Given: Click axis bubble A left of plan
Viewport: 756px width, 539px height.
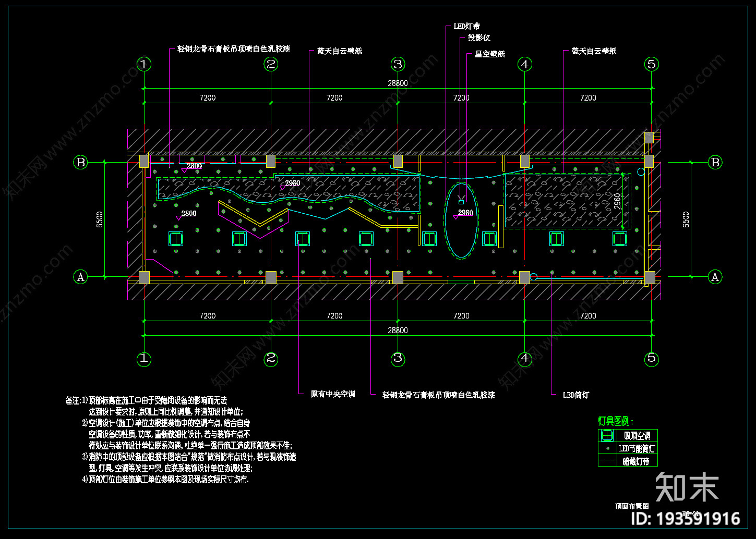Looking at the screenshot, I should [80, 277].
